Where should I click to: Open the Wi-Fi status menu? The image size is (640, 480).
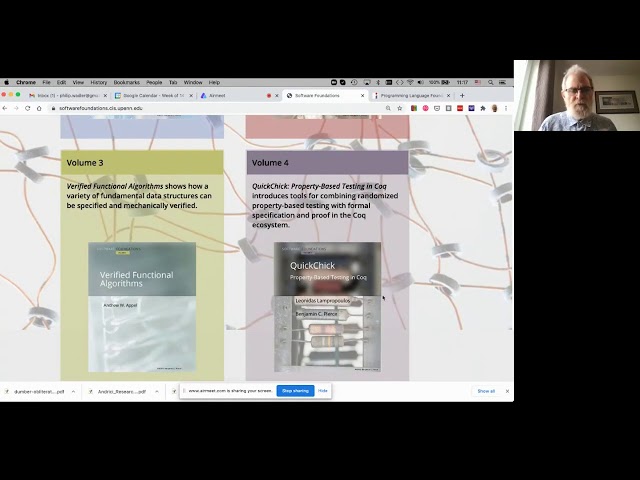(x=410, y=82)
